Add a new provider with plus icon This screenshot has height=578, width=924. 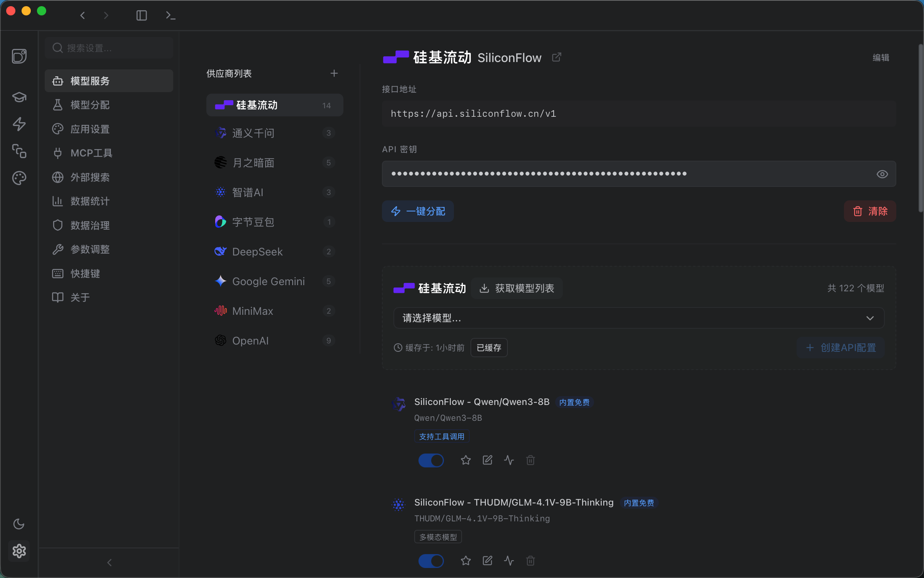point(334,73)
